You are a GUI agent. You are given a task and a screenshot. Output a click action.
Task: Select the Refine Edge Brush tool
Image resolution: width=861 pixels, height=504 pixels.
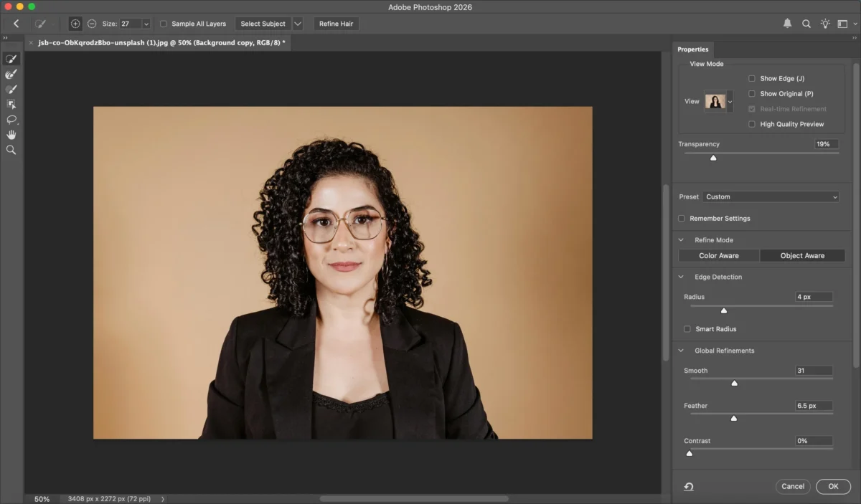pos(11,74)
